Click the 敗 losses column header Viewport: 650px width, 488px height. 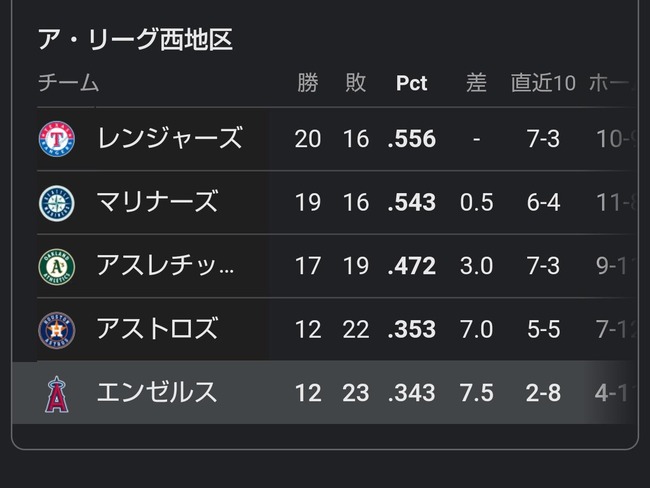(x=356, y=83)
